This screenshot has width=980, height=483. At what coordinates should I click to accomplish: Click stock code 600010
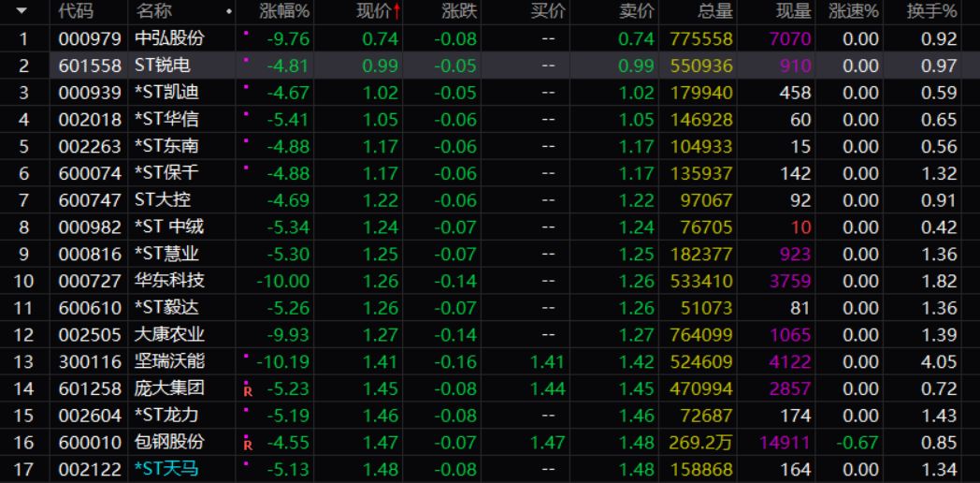tap(90, 443)
